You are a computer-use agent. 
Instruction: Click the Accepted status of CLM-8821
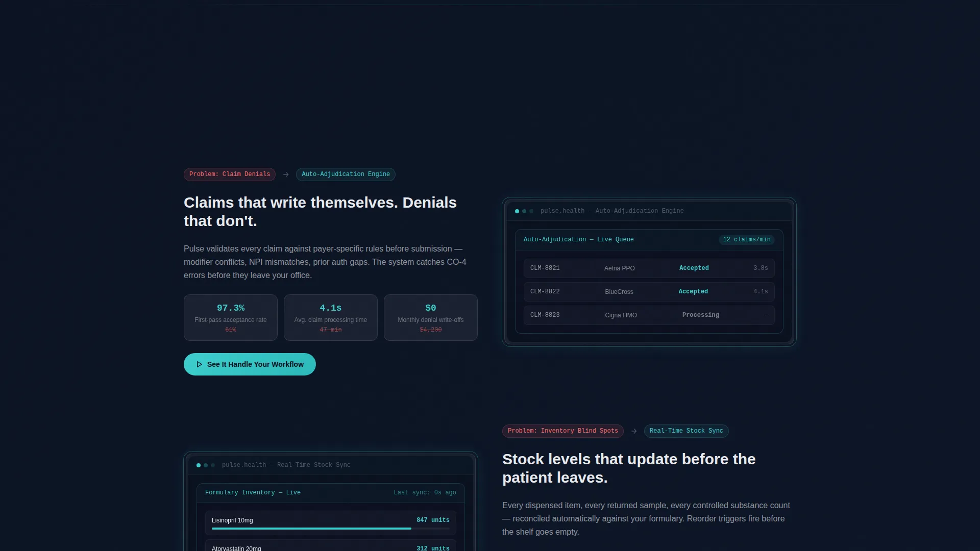(694, 268)
